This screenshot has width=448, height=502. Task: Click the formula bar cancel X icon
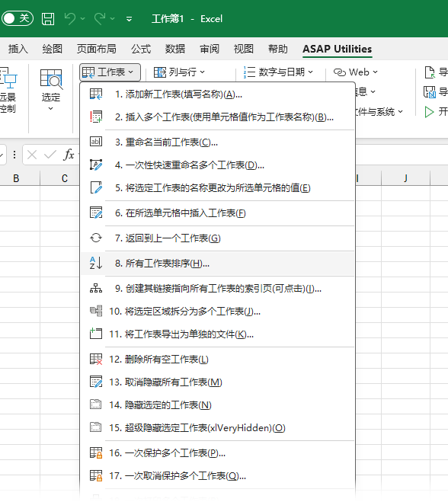32,155
